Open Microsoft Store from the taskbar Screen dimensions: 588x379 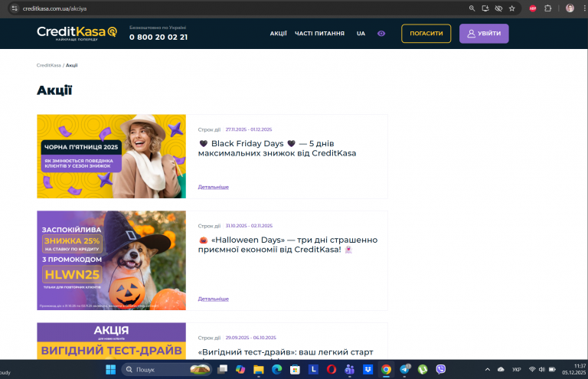point(295,370)
